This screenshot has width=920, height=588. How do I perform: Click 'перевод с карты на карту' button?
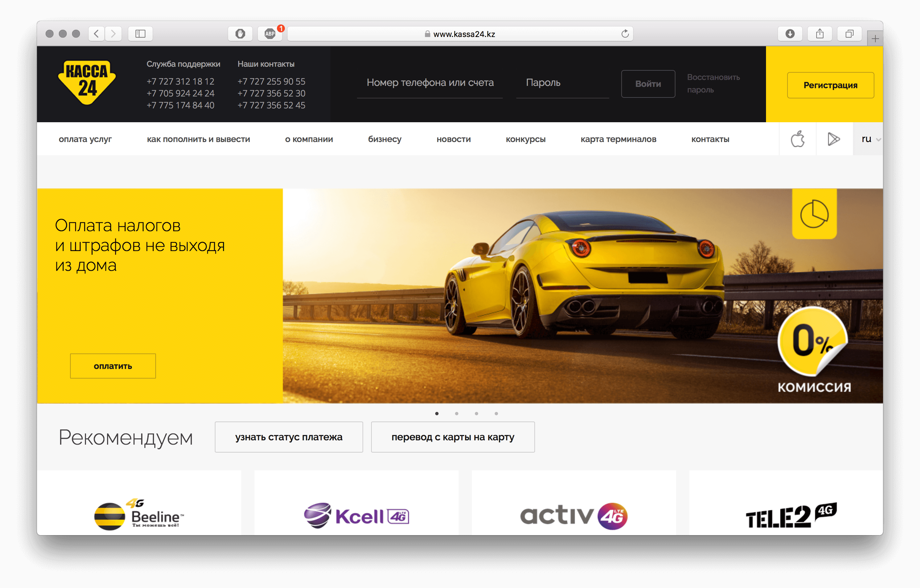[x=453, y=437]
